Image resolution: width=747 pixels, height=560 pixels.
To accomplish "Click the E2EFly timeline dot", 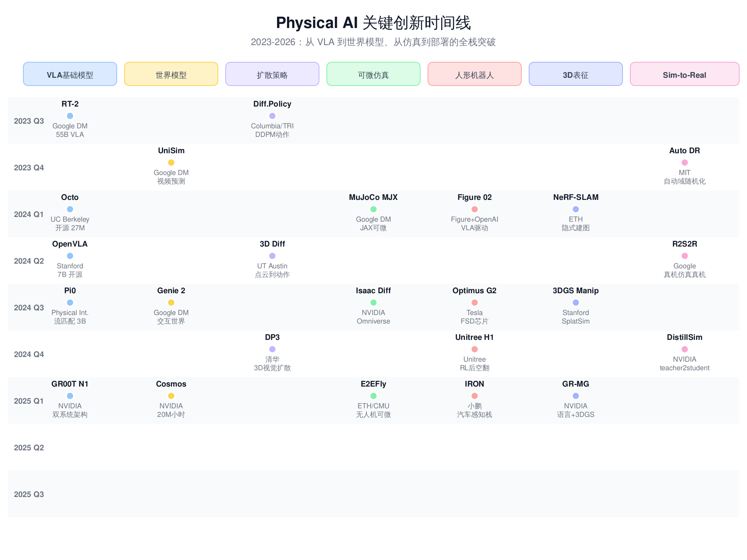I will click(x=373, y=396).
